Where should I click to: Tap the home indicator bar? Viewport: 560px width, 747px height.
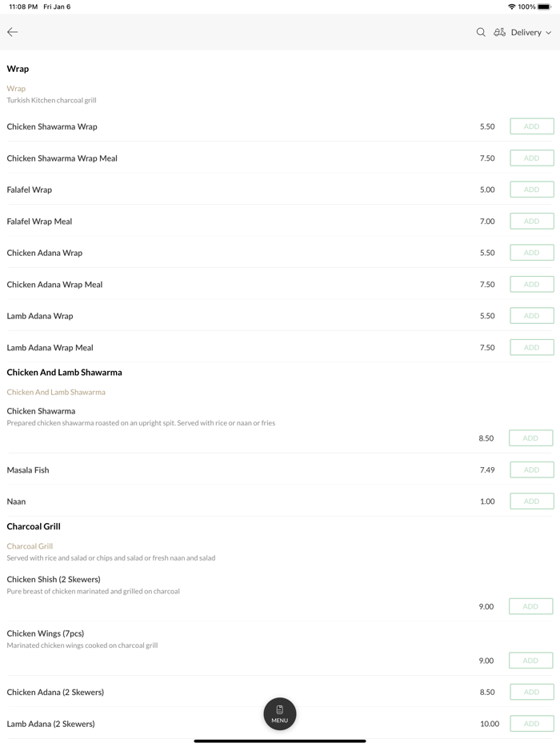(x=280, y=741)
